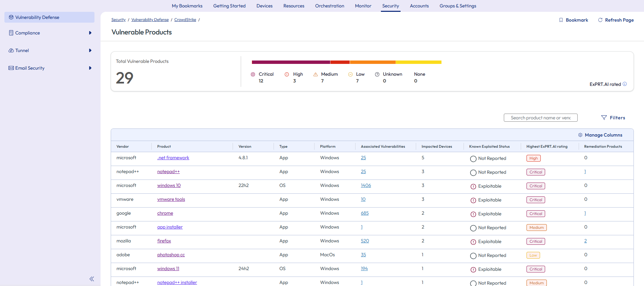The width and height of the screenshot is (644, 286).
Task: Click the Email Security envelope icon
Action: [11, 68]
